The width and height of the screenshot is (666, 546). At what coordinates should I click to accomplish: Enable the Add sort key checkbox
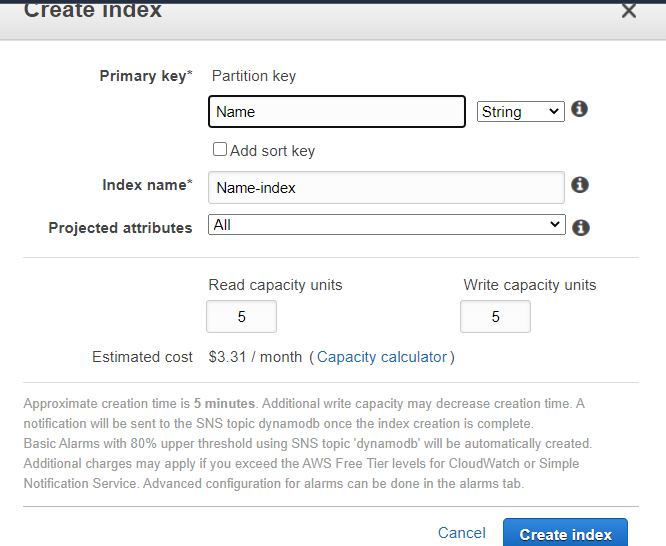220,150
